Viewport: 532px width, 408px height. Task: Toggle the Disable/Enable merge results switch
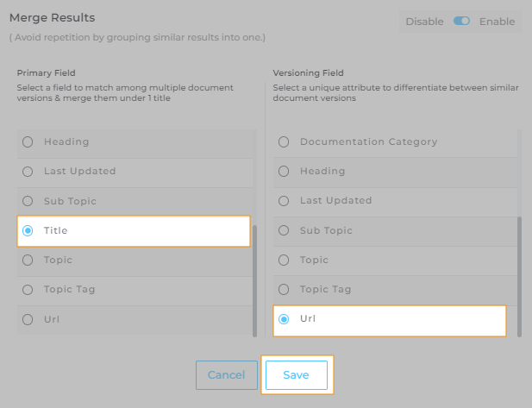tap(461, 21)
